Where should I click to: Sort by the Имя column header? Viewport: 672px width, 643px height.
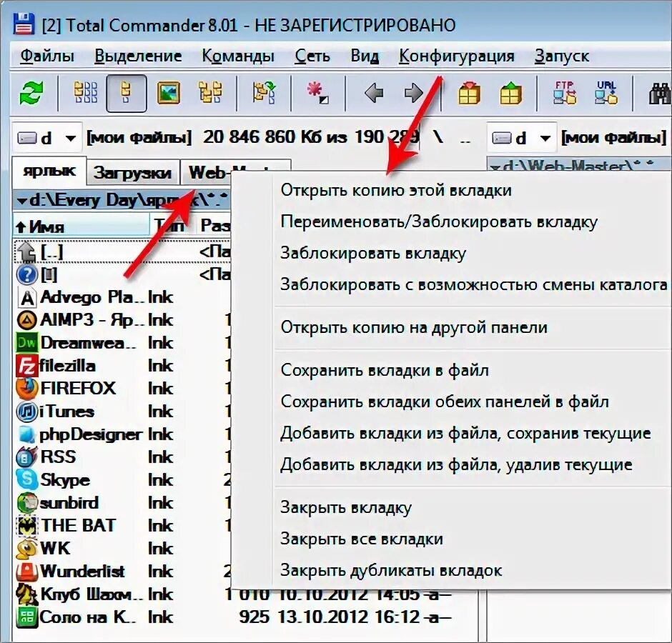coord(81,226)
